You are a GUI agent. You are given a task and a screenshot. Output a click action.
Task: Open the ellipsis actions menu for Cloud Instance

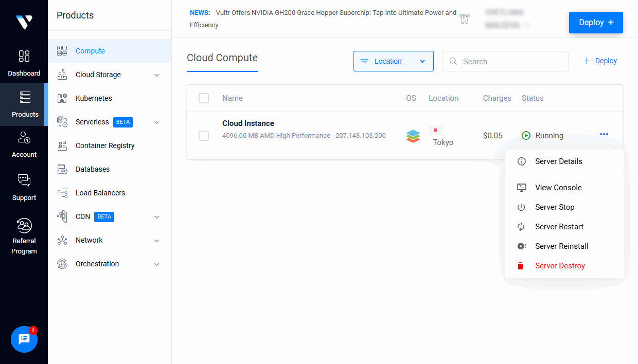604,134
